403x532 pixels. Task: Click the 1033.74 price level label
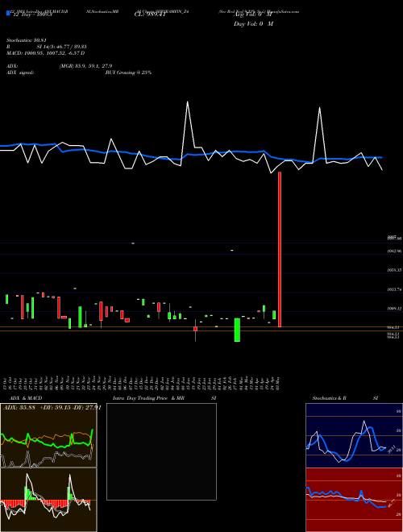tap(394, 289)
